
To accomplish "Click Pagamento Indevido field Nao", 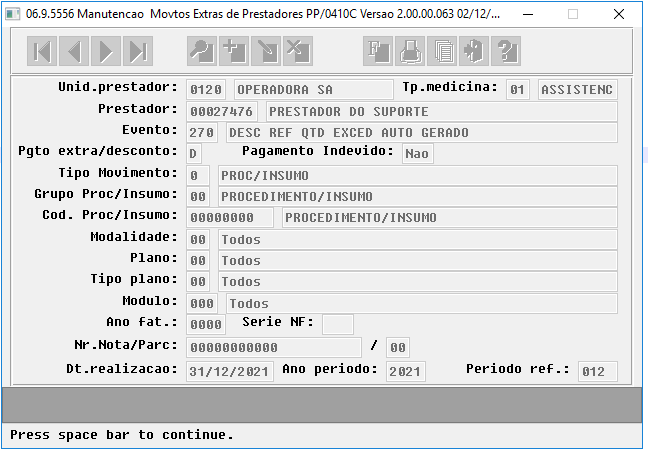I will coord(418,154).
